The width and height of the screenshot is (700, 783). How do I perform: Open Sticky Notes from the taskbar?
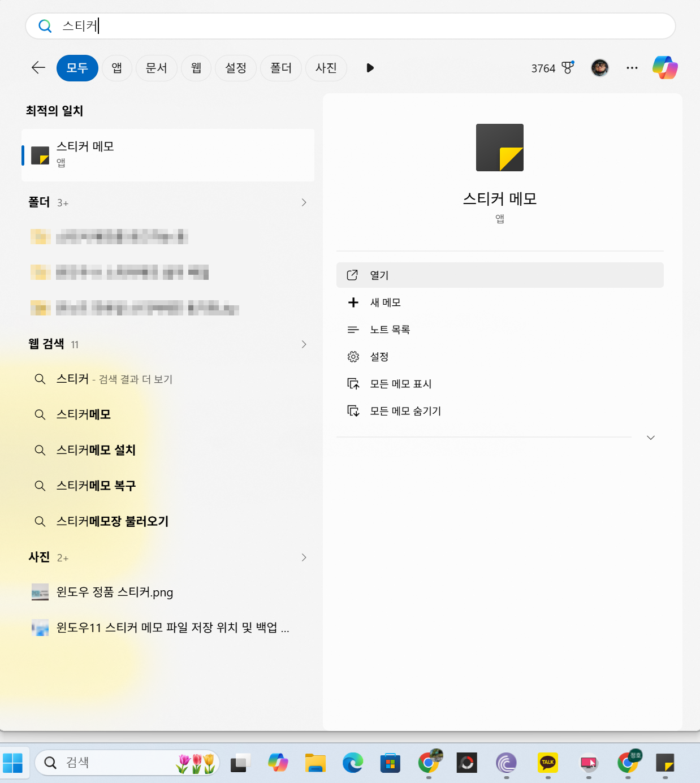666,763
